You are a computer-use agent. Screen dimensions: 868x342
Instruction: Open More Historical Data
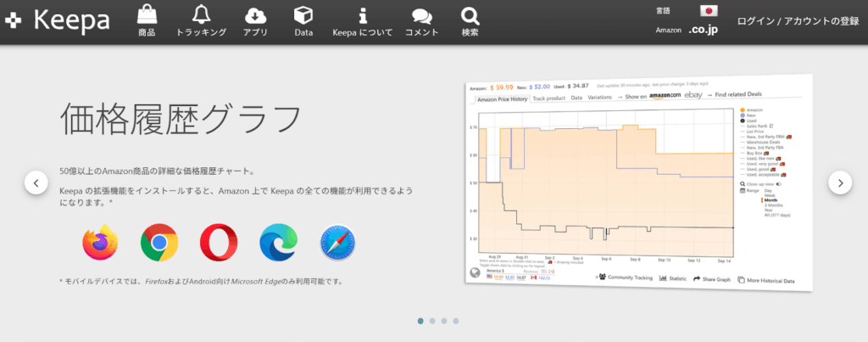[x=766, y=280]
